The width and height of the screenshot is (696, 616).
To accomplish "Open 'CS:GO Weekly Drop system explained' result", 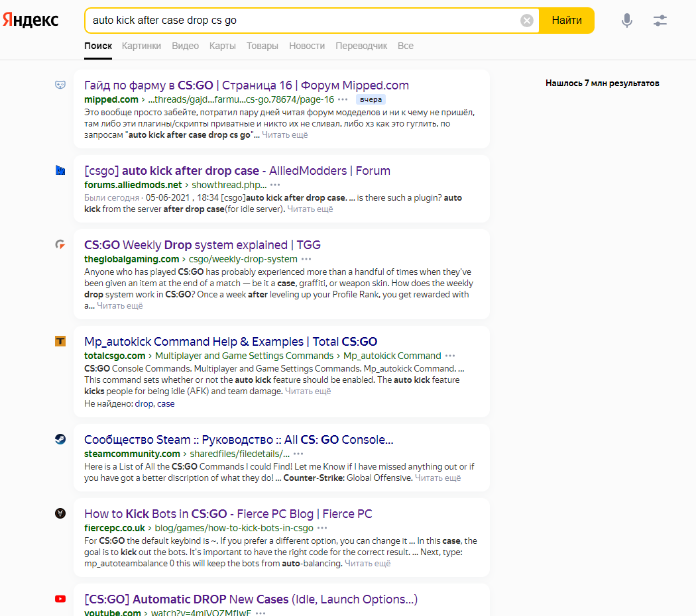I will tap(202, 245).
